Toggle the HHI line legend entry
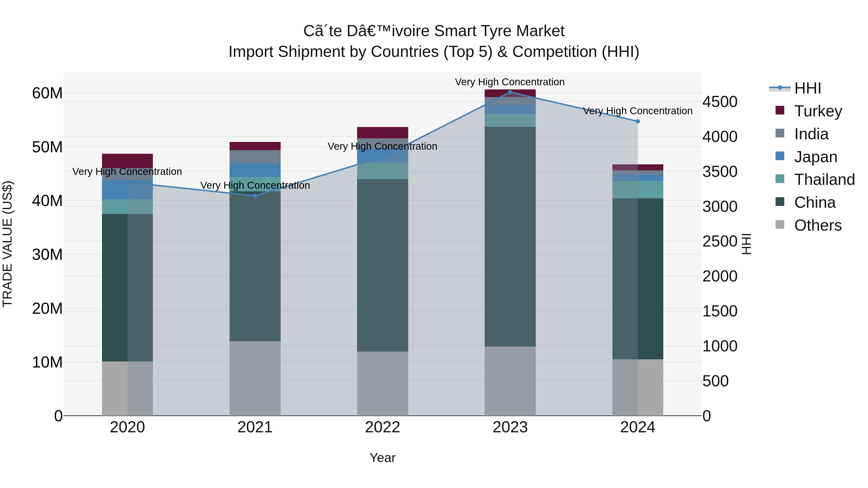 tap(795, 88)
